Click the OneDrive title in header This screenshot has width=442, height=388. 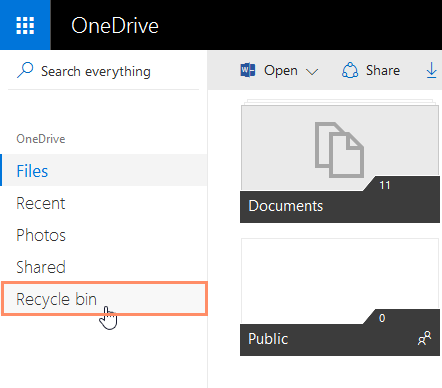pyautogui.click(x=115, y=26)
